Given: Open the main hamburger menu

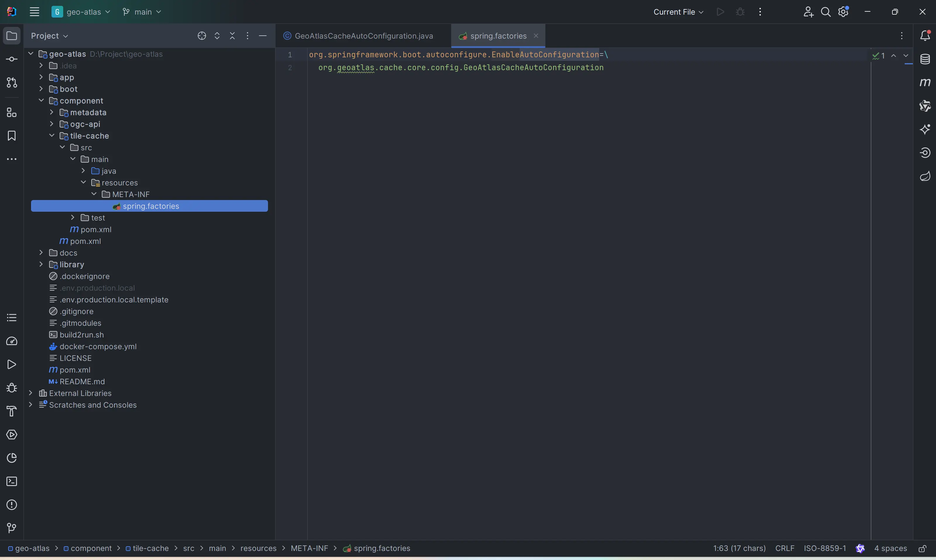Looking at the screenshot, I should pyautogui.click(x=34, y=12).
